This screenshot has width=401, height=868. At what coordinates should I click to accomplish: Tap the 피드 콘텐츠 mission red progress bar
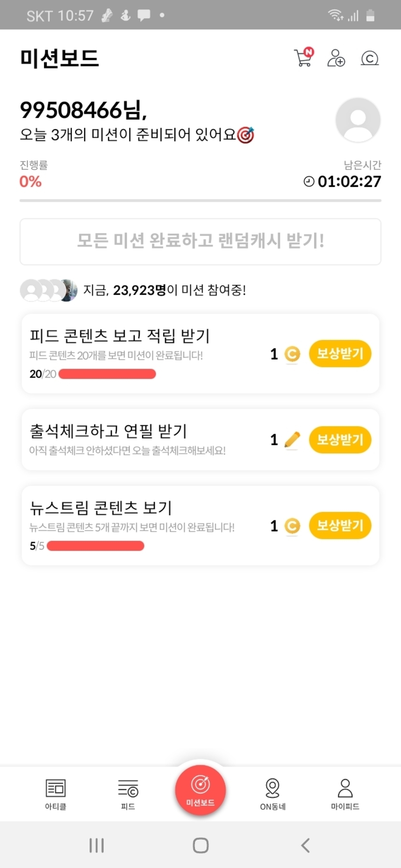point(107,374)
